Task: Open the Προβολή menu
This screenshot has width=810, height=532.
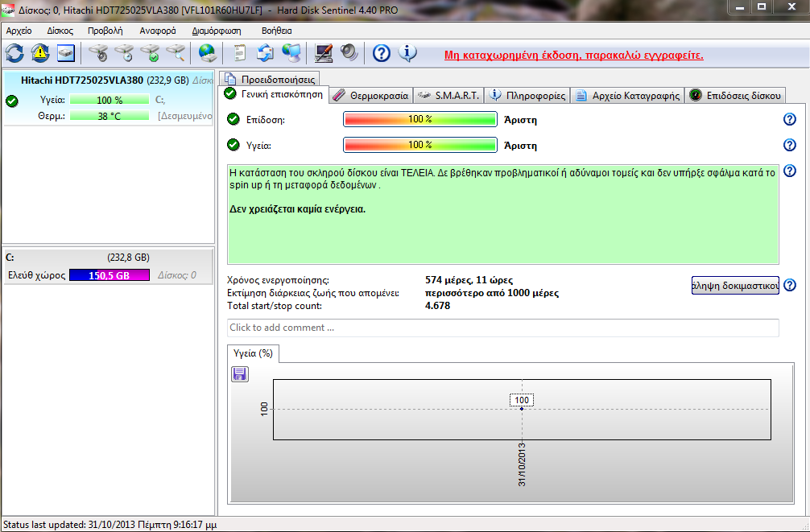Action: pyautogui.click(x=105, y=31)
